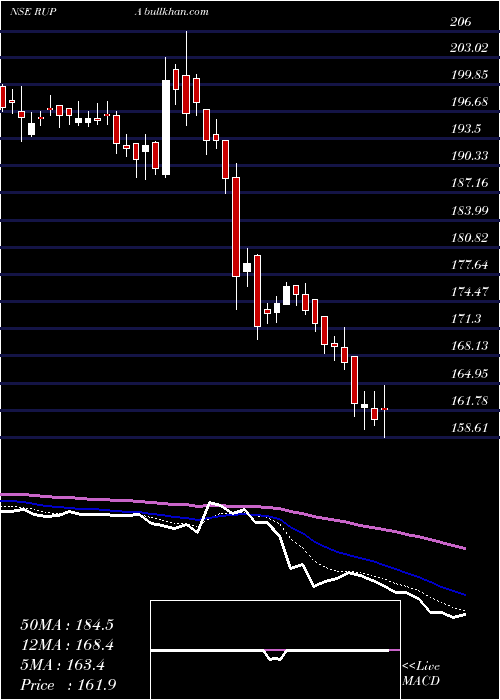Click the 'NSE RUP' ticker label

(x=33, y=12)
